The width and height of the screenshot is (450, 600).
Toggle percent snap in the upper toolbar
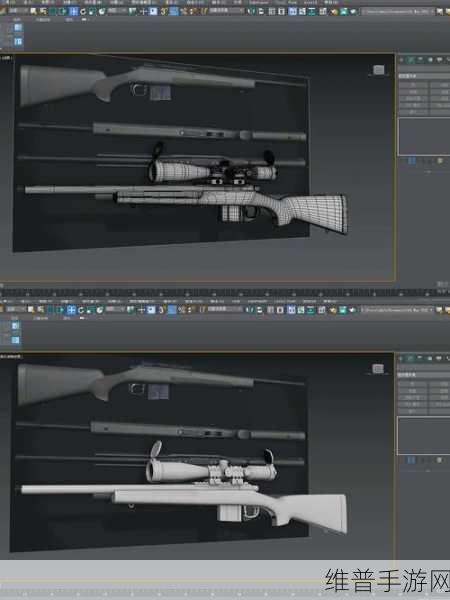183,11
